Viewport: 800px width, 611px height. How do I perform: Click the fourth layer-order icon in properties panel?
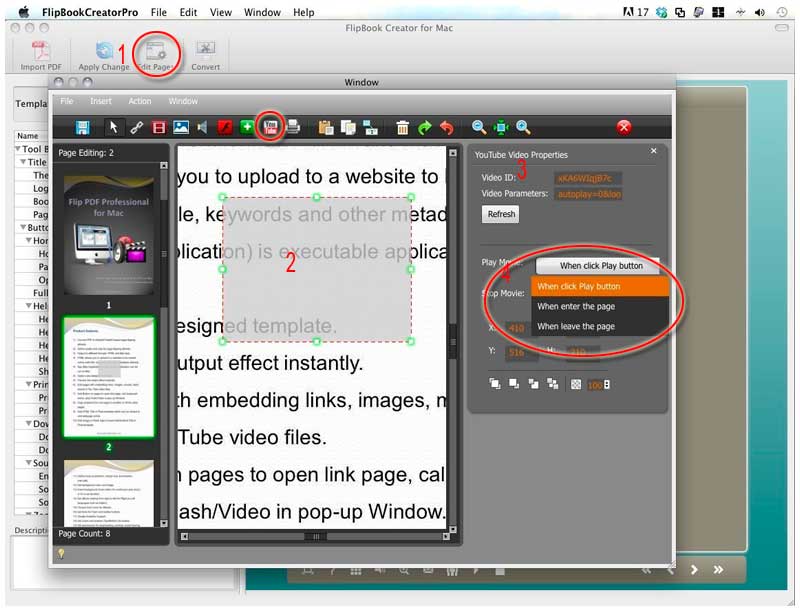click(553, 384)
